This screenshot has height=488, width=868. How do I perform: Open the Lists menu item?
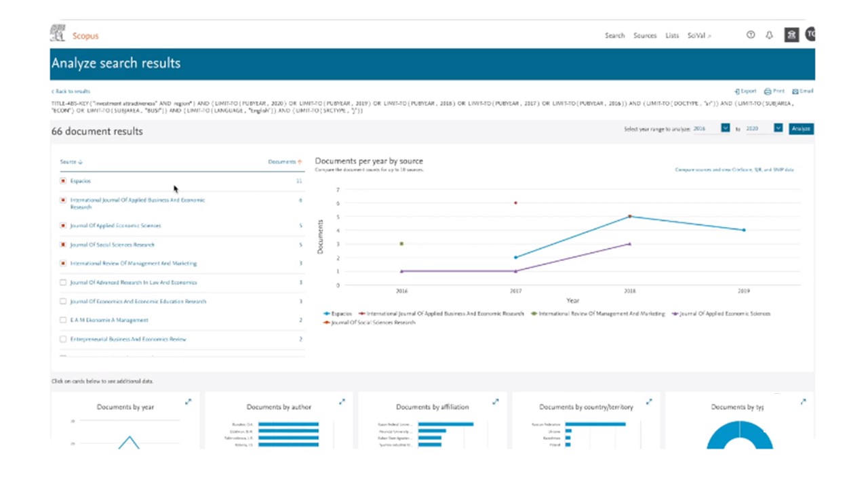coord(672,36)
